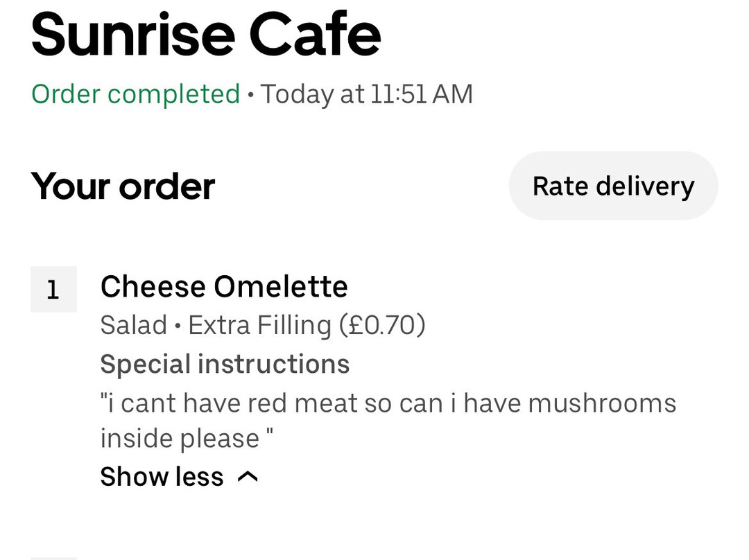Tap the Your order heading

[123, 186]
